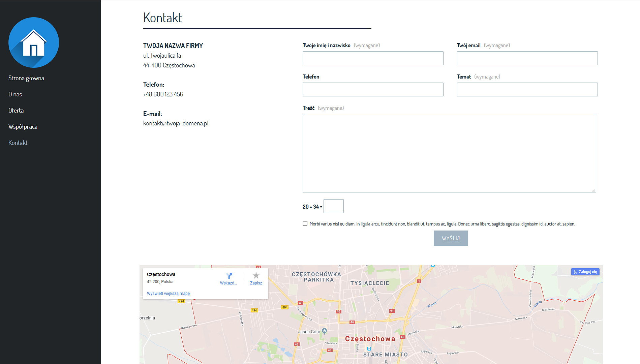Click into the Twój email field
640x364 pixels.
click(527, 58)
